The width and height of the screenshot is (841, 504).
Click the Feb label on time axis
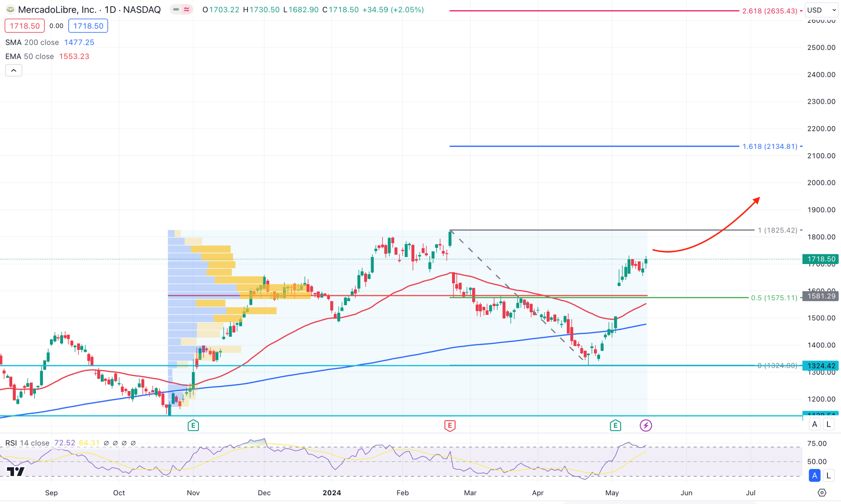pos(403,493)
